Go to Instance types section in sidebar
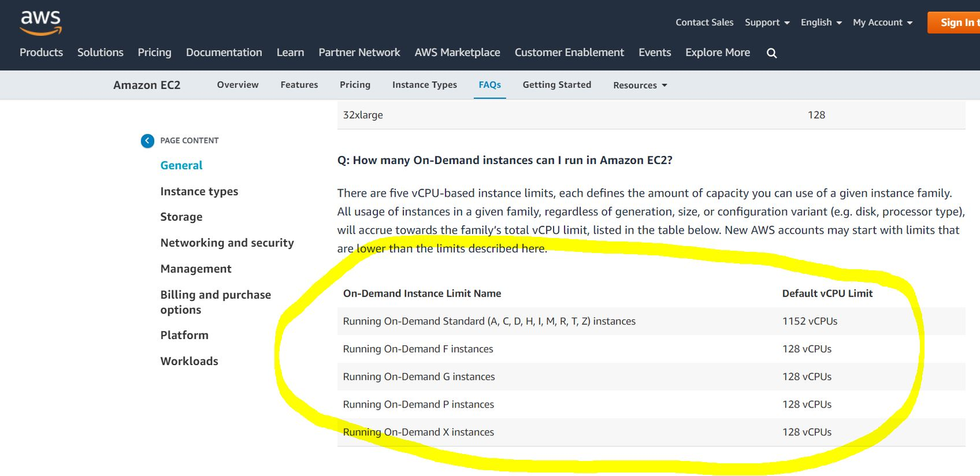 click(x=199, y=191)
